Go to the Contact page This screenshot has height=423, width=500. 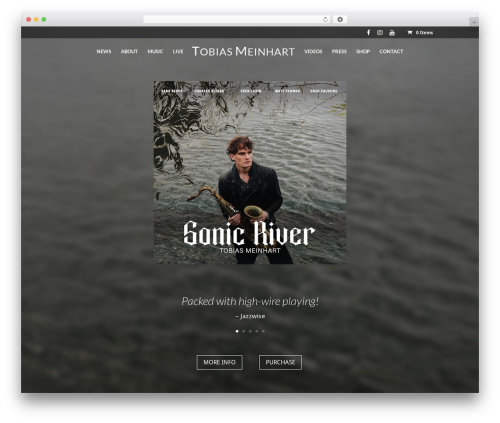(x=391, y=51)
